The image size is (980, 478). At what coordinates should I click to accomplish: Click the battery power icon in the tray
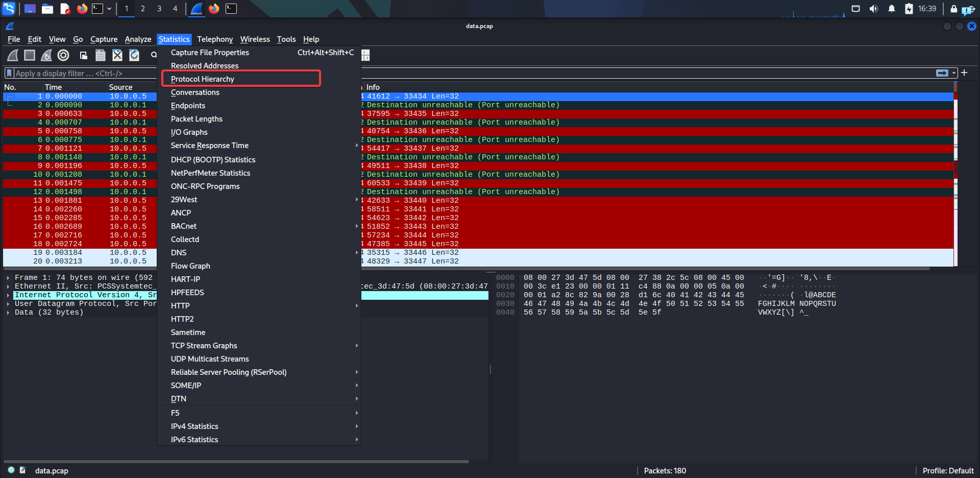pyautogui.click(x=909, y=9)
